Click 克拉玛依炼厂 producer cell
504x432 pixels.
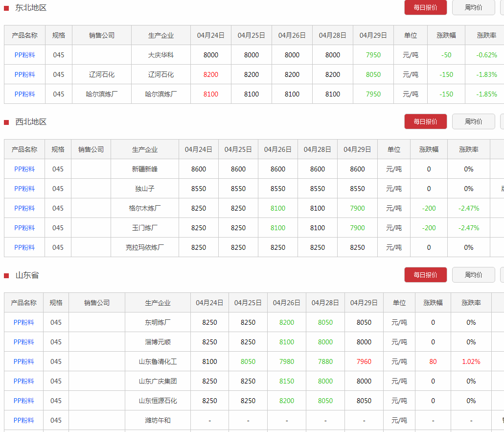pos(145,248)
